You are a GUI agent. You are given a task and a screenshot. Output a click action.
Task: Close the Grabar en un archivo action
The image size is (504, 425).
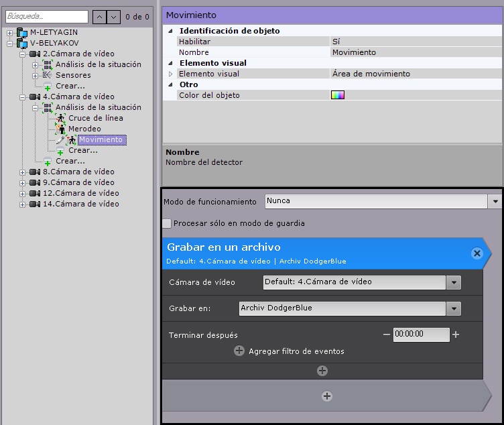point(477,253)
